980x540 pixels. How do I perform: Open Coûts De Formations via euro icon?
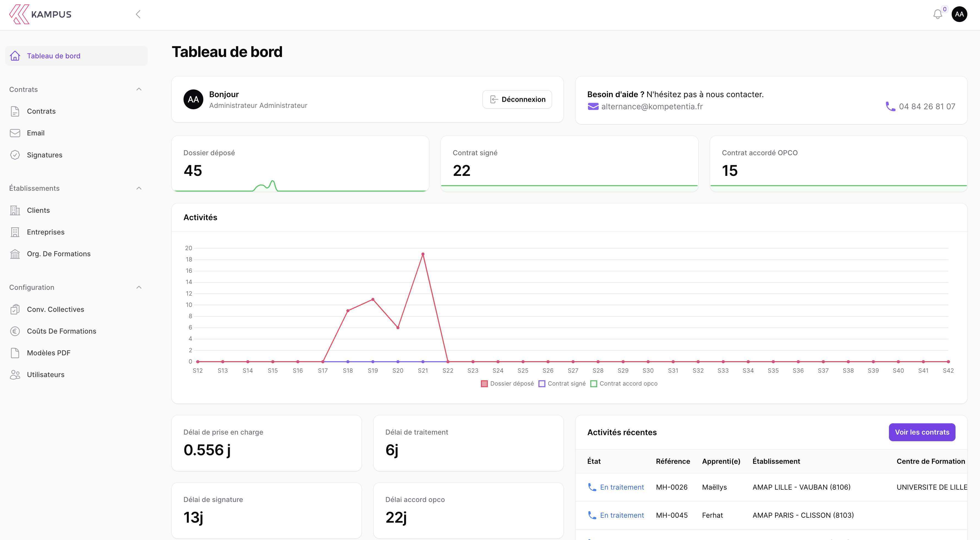pyautogui.click(x=15, y=331)
